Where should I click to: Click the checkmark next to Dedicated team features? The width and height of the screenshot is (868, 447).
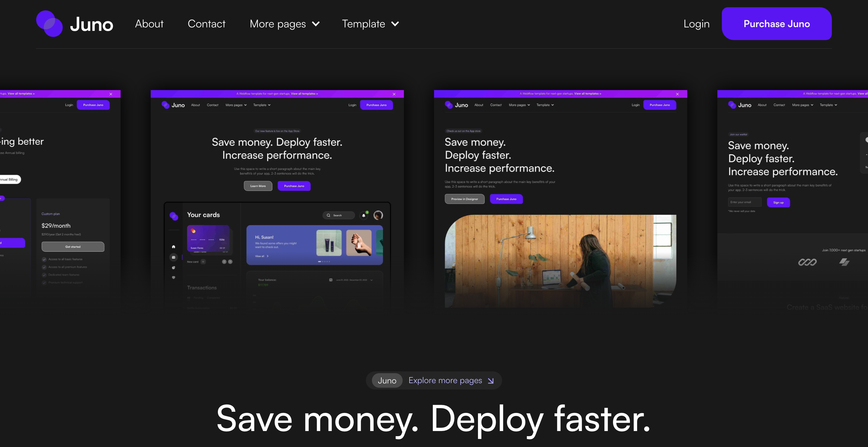pos(44,275)
